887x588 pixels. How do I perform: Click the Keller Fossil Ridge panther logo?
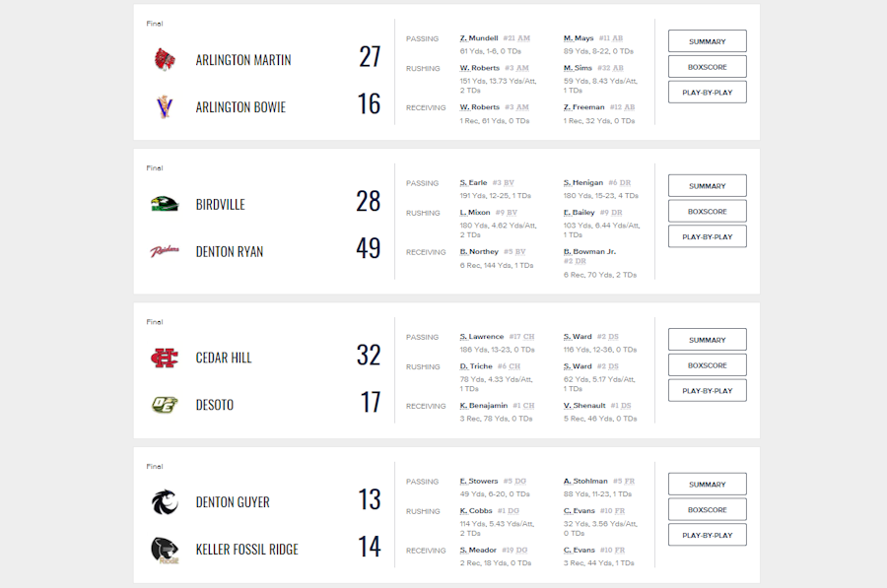tap(164, 550)
